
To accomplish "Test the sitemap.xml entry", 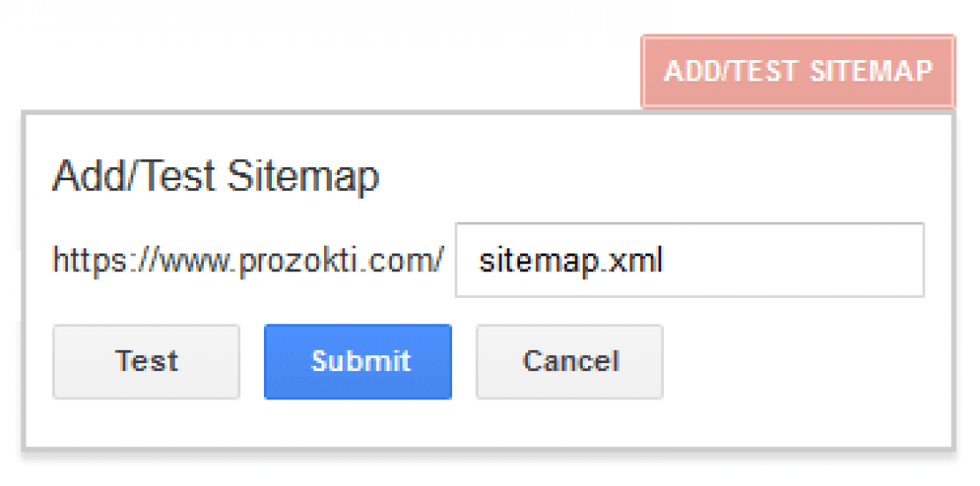I will point(146,361).
